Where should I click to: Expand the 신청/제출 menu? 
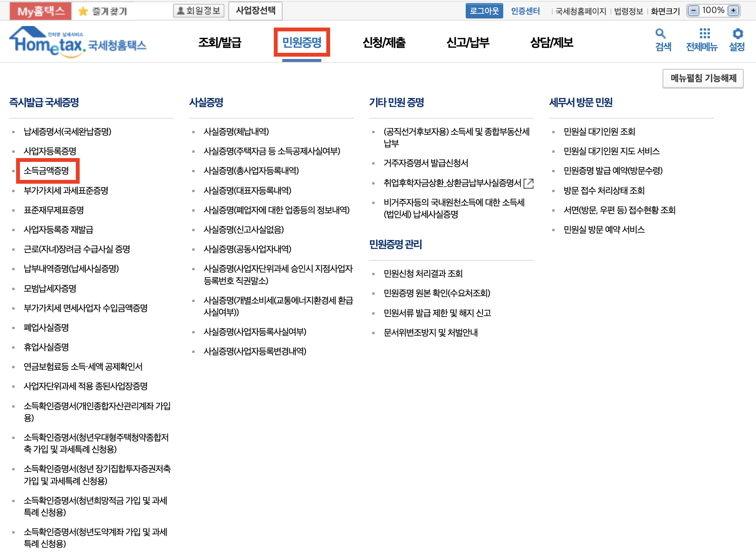(384, 42)
